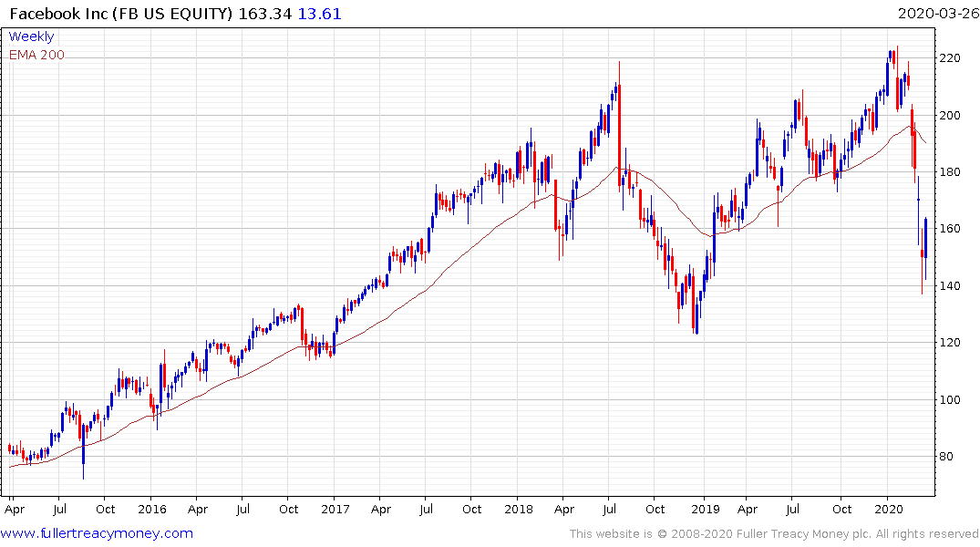Viewport: 980px width, 547px height.
Task: Open the www.fullertreacymoney.com link
Action: click(x=97, y=533)
